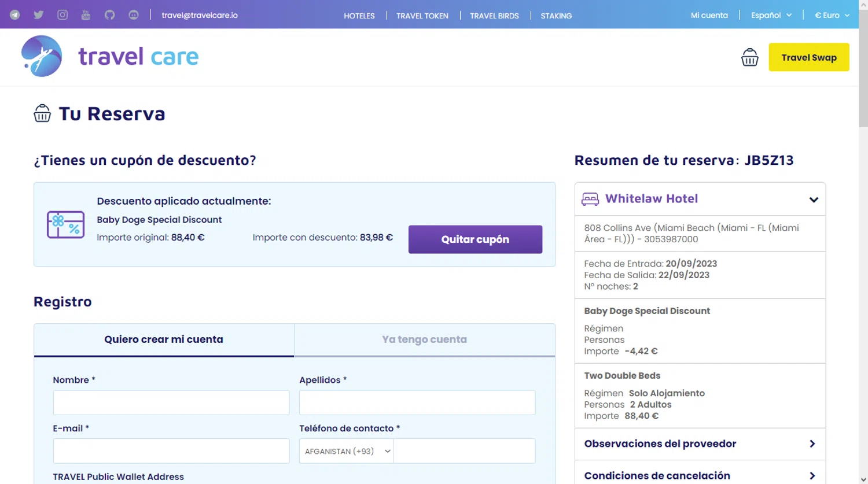Open the GitHub social icon
Image resolution: width=868 pixels, height=484 pixels.
click(109, 15)
